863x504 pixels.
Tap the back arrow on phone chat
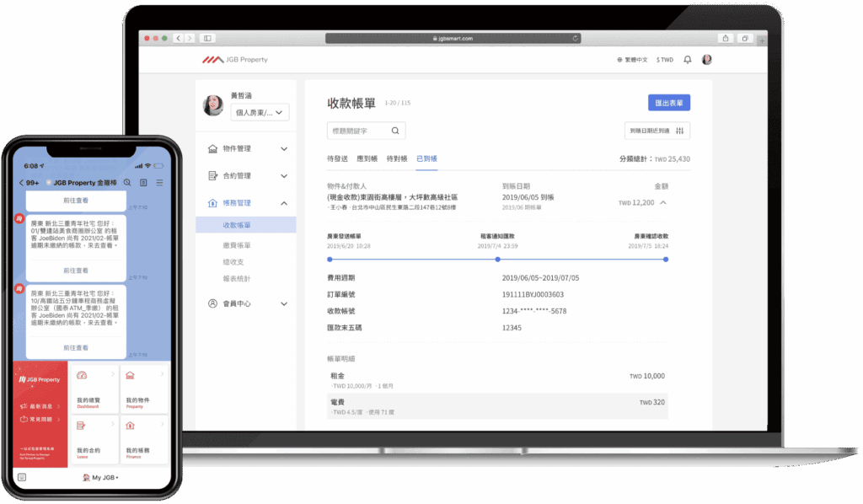click(21, 183)
